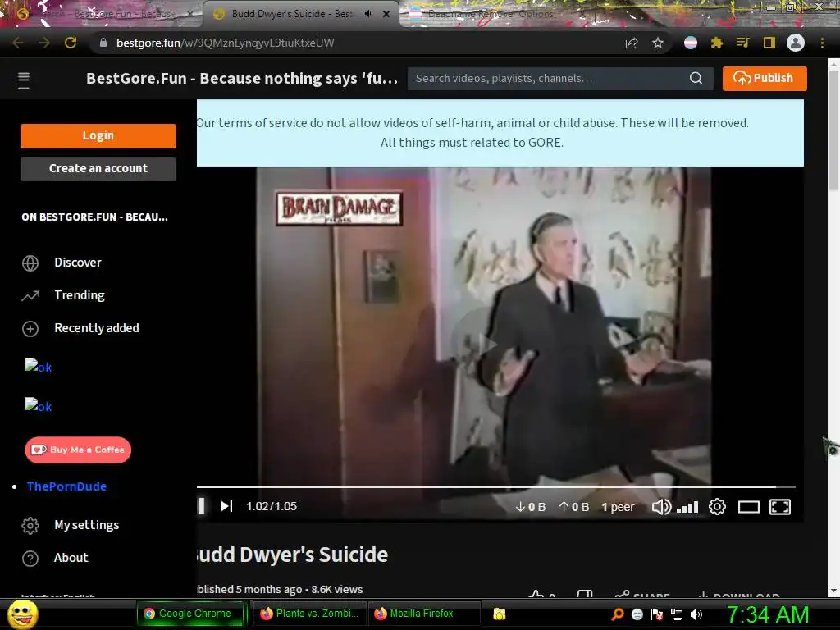This screenshot has width=840, height=630.
Task: Open the hamburger sidebar menu
Action: coord(24,80)
